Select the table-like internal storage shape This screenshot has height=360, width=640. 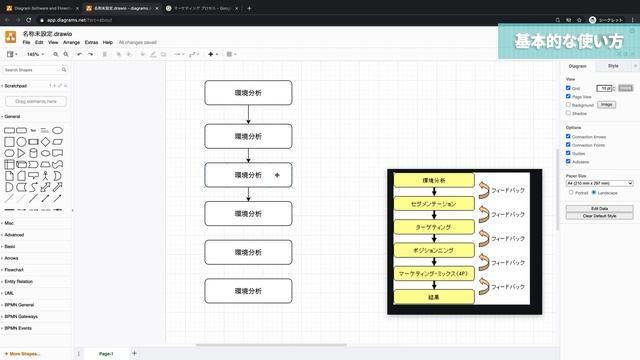click(x=9, y=164)
